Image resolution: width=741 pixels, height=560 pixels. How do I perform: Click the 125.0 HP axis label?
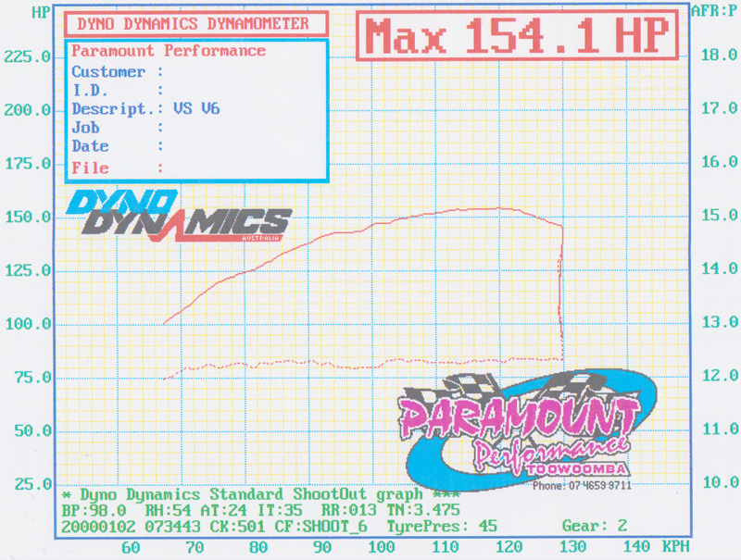point(28,270)
